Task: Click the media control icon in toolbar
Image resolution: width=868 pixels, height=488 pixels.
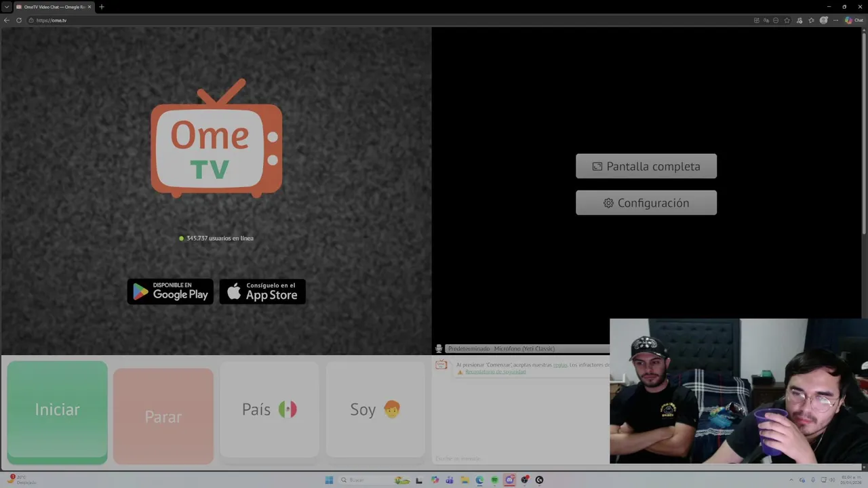Action: pyautogui.click(x=800, y=20)
